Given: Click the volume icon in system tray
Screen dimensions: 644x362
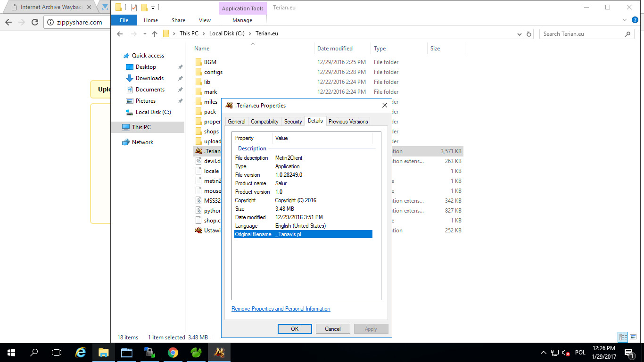Looking at the screenshot, I should tap(565, 353).
